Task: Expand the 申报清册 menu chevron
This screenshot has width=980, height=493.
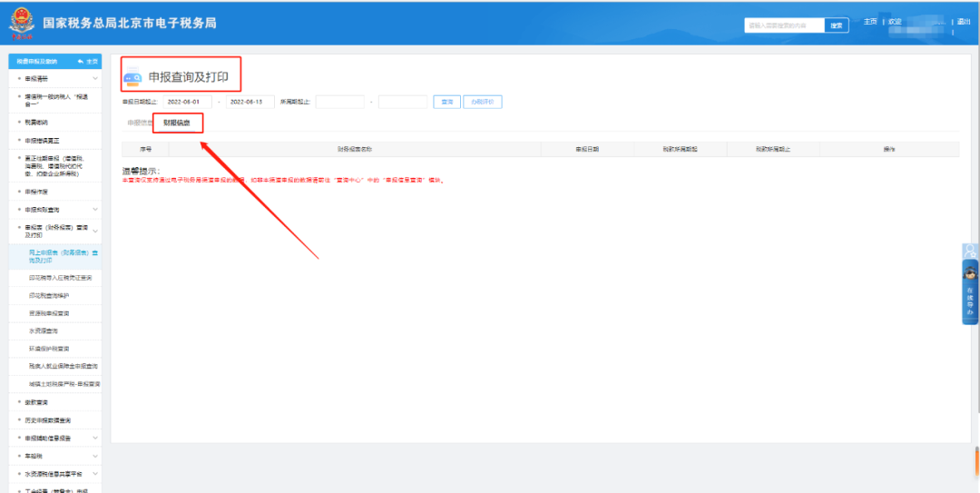Action: tap(95, 78)
